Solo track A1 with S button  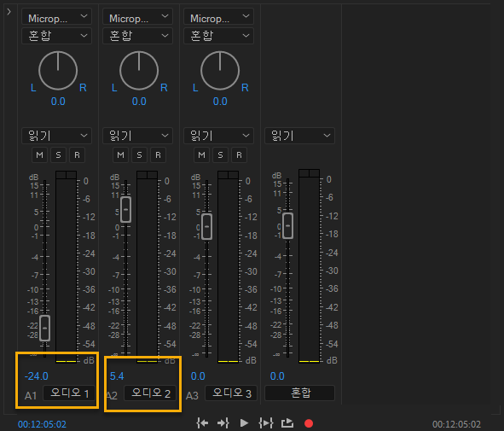(x=58, y=155)
